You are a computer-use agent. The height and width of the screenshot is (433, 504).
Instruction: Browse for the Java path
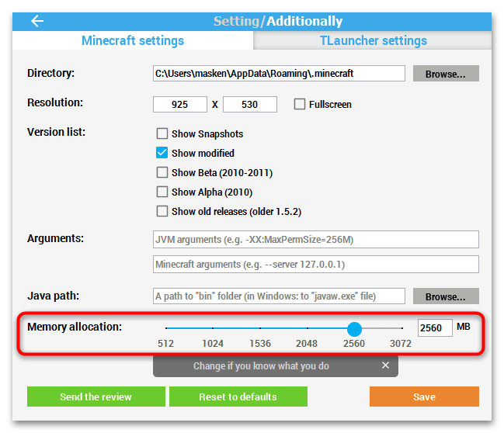click(x=446, y=296)
